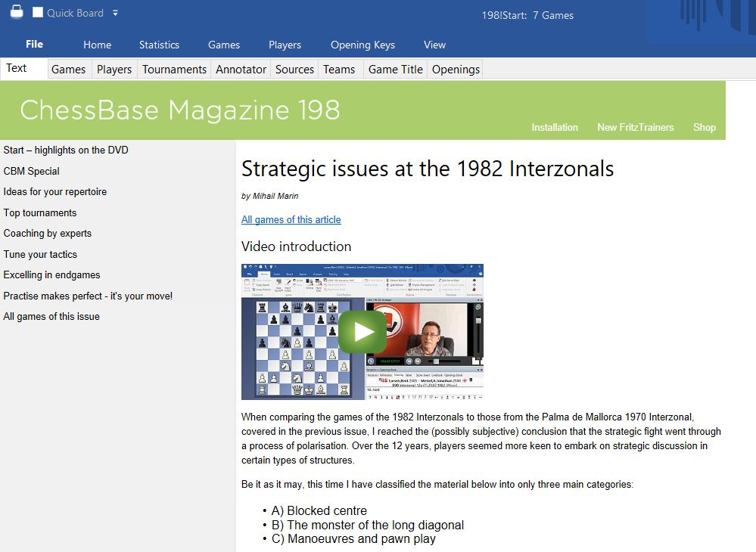Select the View ribbon tab
The height and width of the screenshot is (552, 756).
[x=434, y=45]
